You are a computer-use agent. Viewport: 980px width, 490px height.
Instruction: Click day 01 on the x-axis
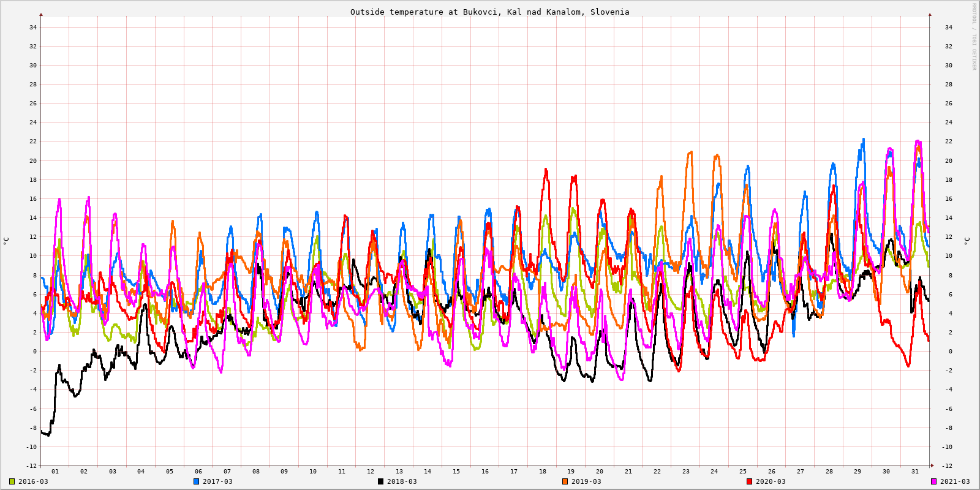[55, 472]
